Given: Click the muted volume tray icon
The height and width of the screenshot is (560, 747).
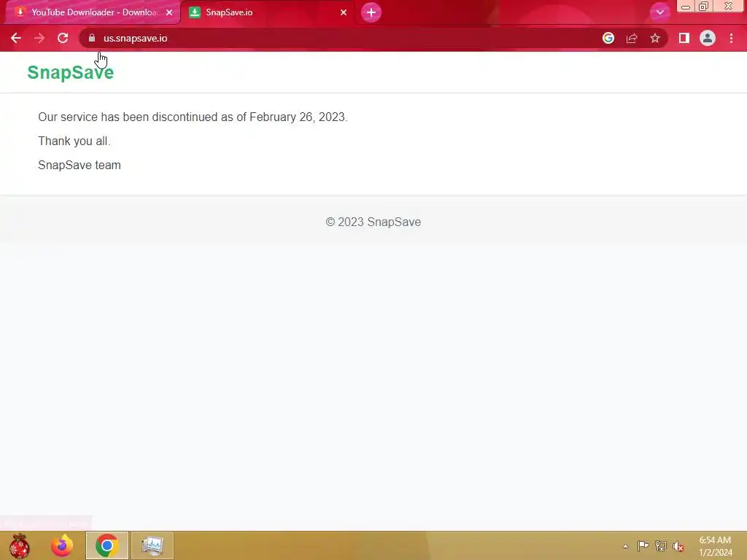Looking at the screenshot, I should pyautogui.click(x=678, y=546).
